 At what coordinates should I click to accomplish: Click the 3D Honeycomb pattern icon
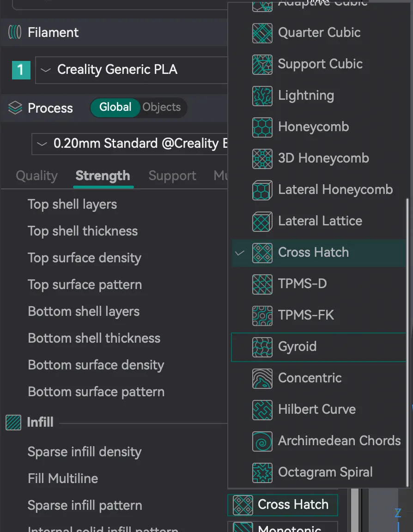262,158
